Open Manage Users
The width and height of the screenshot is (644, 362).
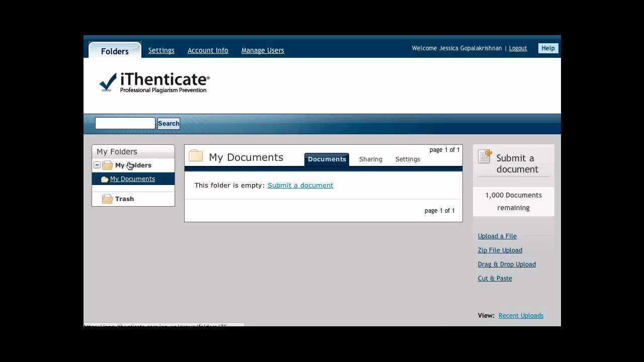(x=263, y=50)
